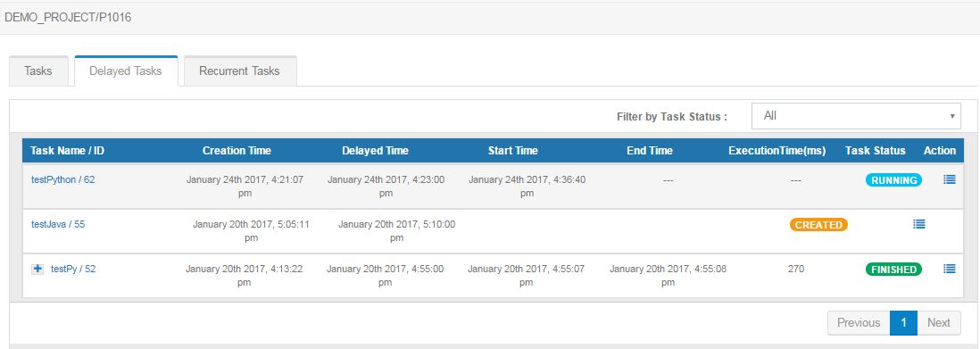980x349 pixels.
Task: Open the testPy / 52 task link
Action: [x=73, y=269]
